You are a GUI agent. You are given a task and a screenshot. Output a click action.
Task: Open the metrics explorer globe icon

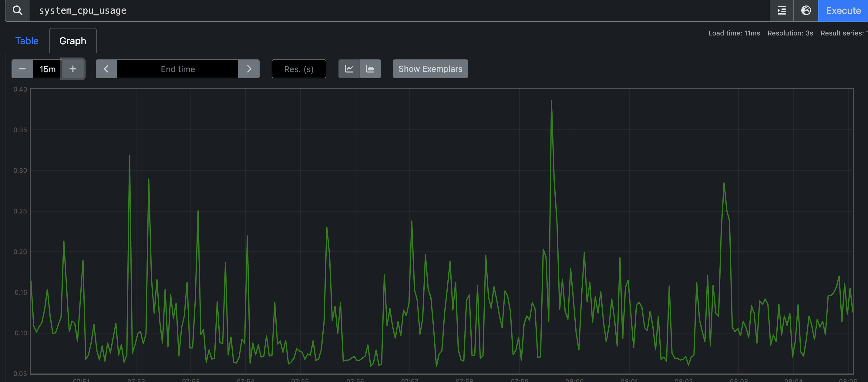806,10
